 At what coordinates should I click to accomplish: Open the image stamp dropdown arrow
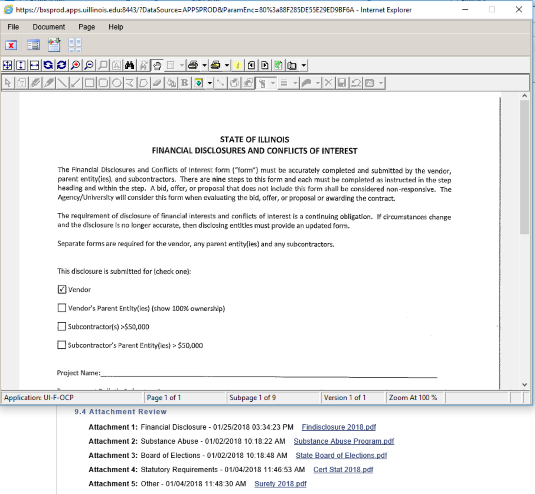tap(209, 83)
